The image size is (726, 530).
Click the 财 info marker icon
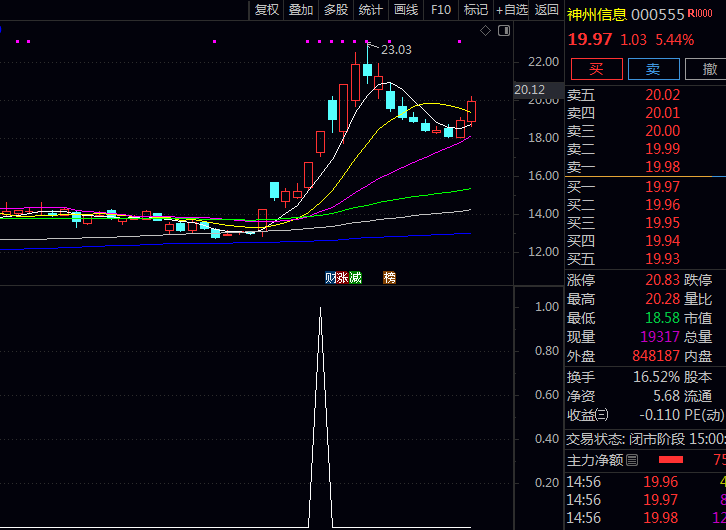click(331, 278)
